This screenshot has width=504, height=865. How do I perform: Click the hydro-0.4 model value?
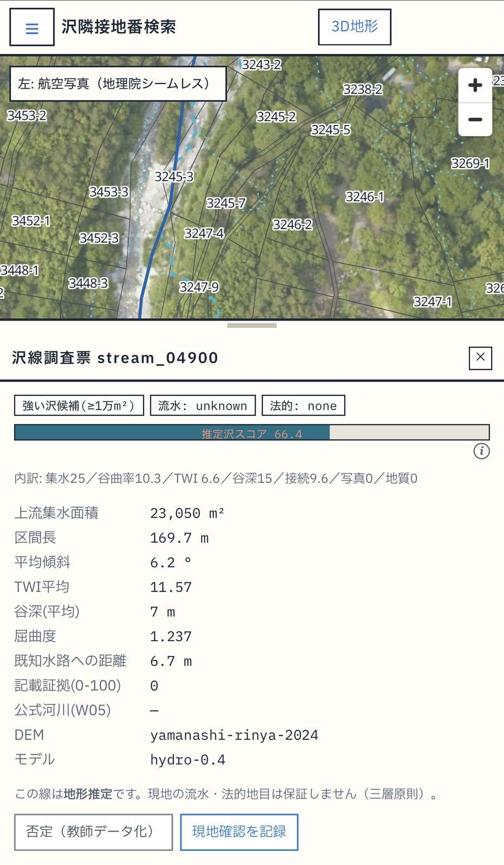coord(187,760)
